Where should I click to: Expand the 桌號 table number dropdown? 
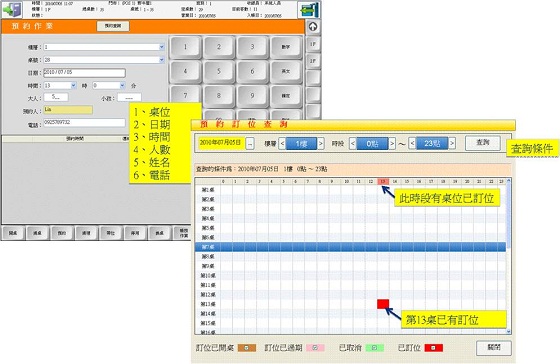(162, 60)
